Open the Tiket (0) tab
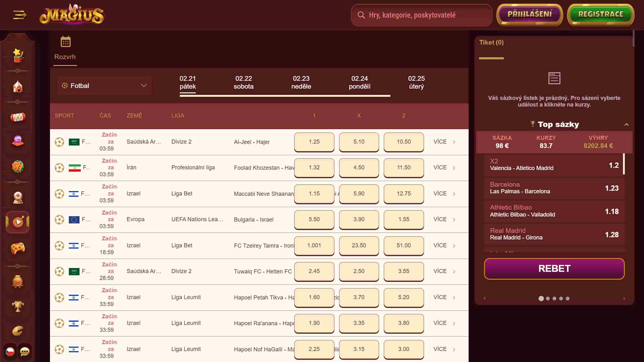 491,43
